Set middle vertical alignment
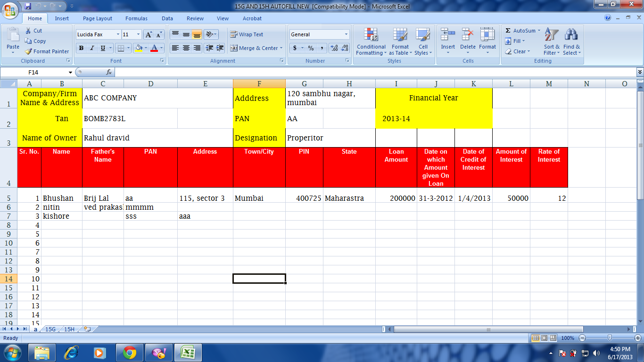 click(x=186, y=34)
